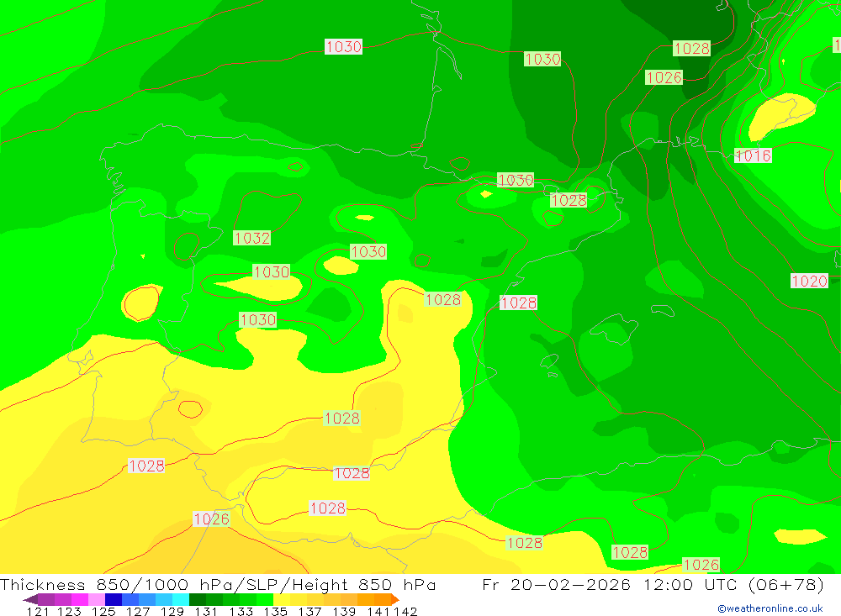Image resolution: width=841 pixels, height=616 pixels.
Task: Click the light pink legend swatch above 125
Action: tap(96, 599)
